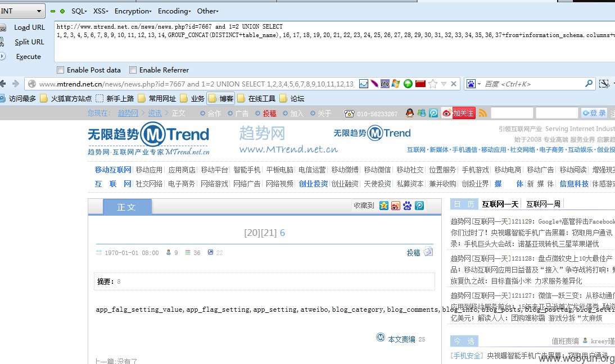Click inside the HackBar URL text area
Screen dimensions: 615x364
[334, 41]
